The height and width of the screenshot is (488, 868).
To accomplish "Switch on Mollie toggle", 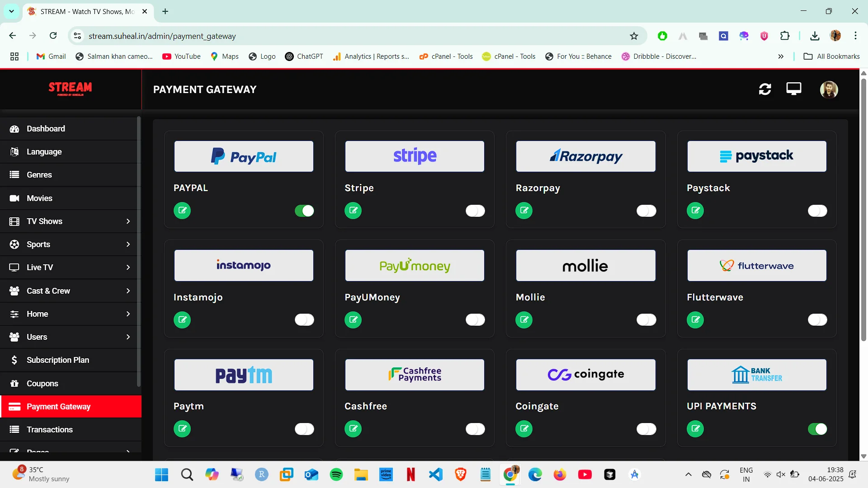I will (x=646, y=320).
